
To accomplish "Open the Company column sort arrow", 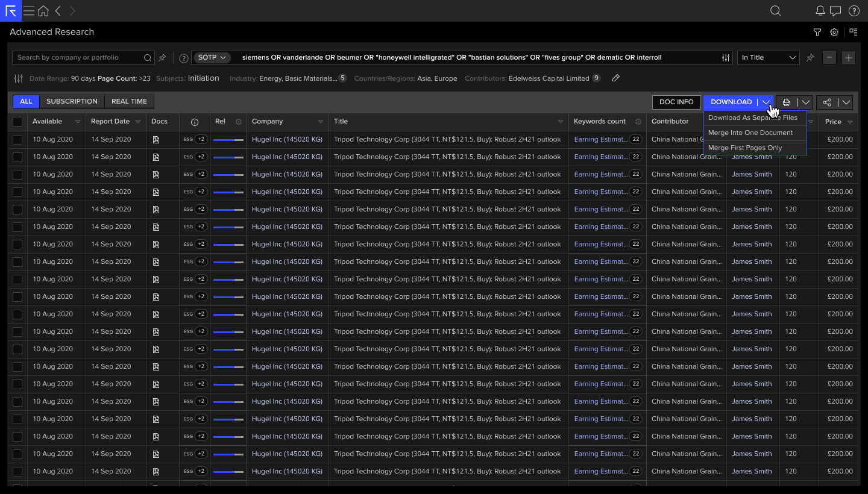I will tap(321, 122).
